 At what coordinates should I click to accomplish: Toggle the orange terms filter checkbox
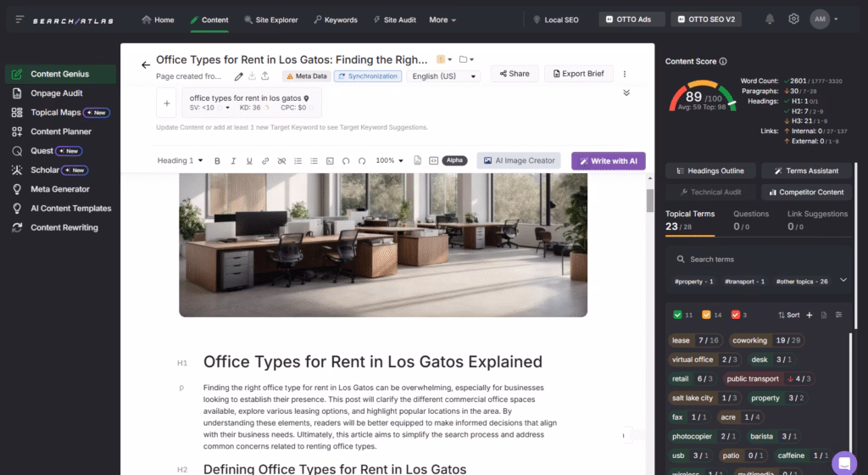point(705,315)
